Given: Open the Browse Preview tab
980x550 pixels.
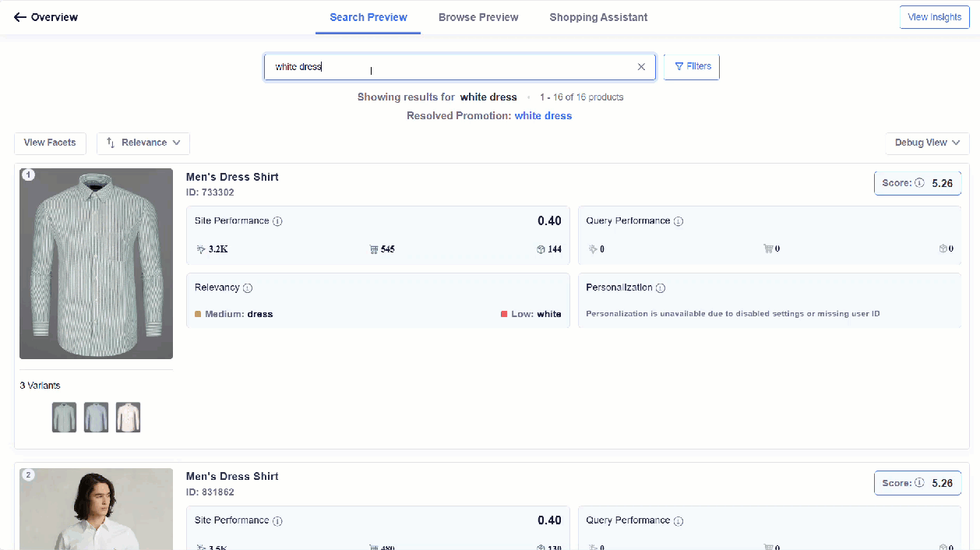Looking at the screenshot, I should [478, 17].
